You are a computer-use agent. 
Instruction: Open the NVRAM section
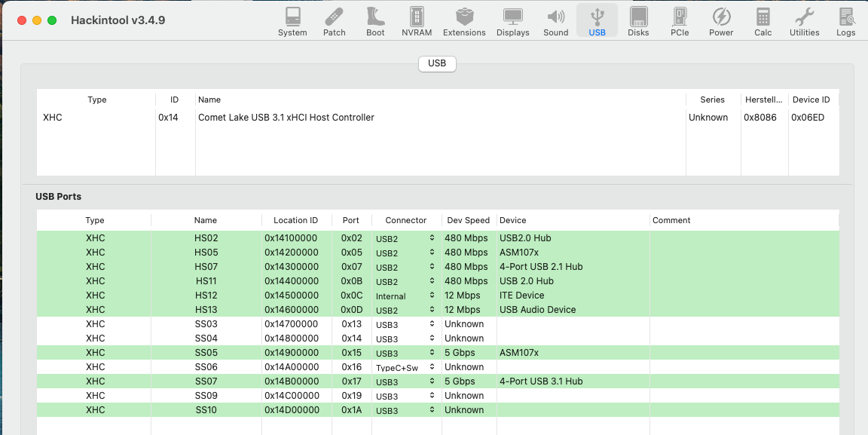click(417, 21)
